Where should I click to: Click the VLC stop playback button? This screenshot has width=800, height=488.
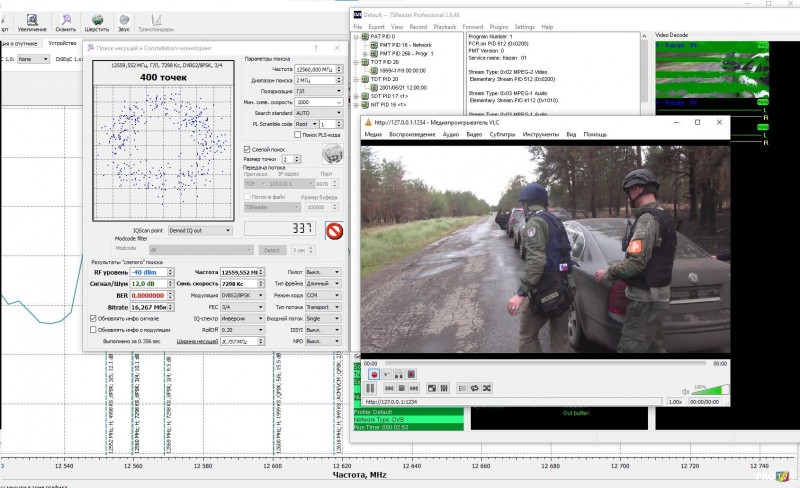click(x=400, y=387)
